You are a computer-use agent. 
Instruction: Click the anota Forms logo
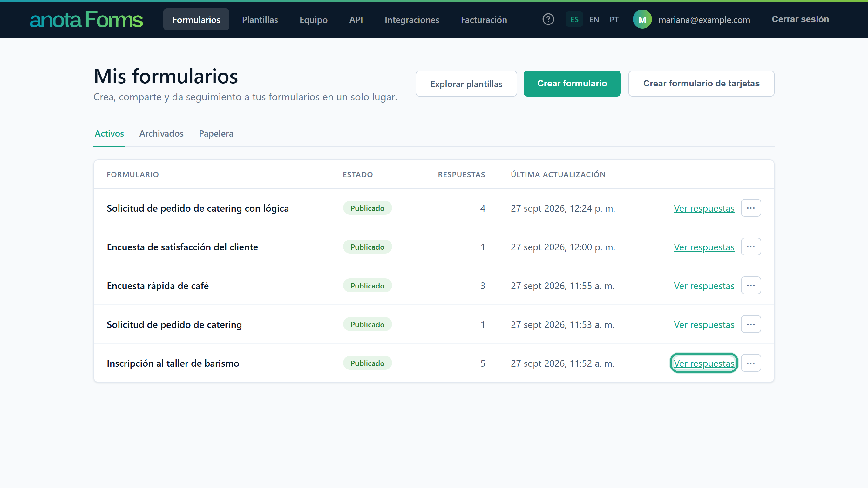[86, 20]
